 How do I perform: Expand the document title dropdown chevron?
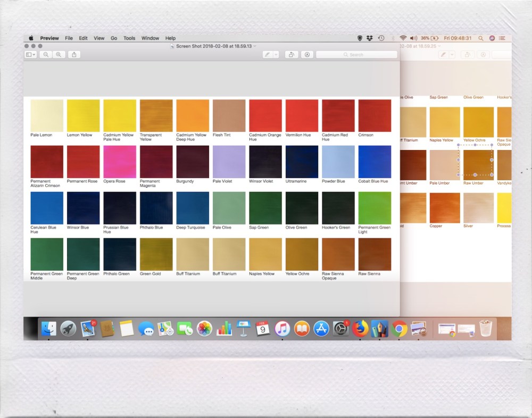[x=255, y=46]
